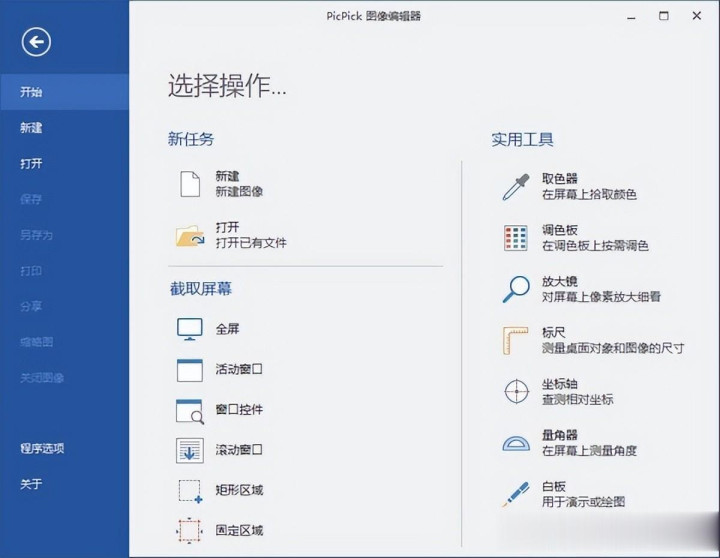Image resolution: width=720 pixels, height=558 pixels.
Task: Click the color grid icon for 调色板
Action: coord(515,238)
